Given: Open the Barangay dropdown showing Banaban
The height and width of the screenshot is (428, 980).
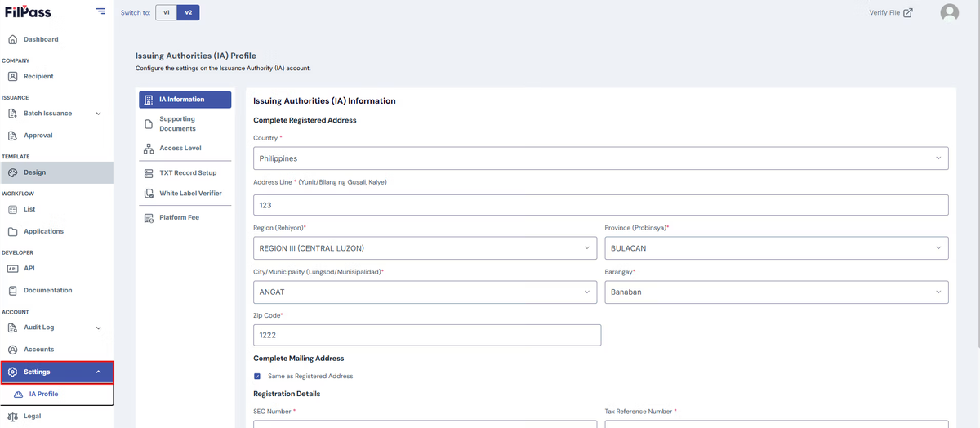Looking at the screenshot, I should (777, 292).
